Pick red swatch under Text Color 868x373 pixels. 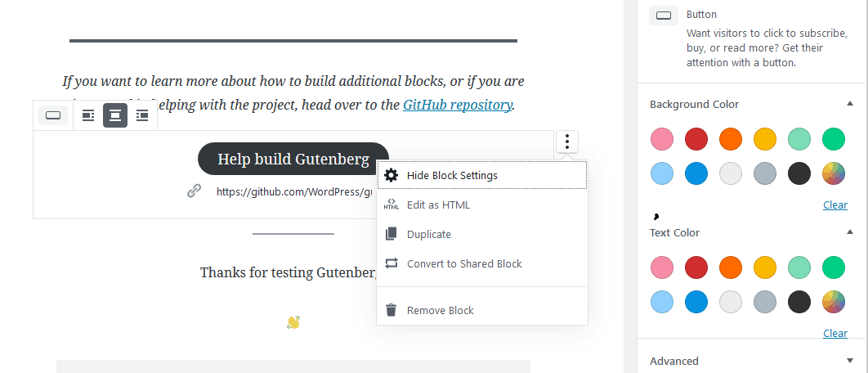pos(696,267)
